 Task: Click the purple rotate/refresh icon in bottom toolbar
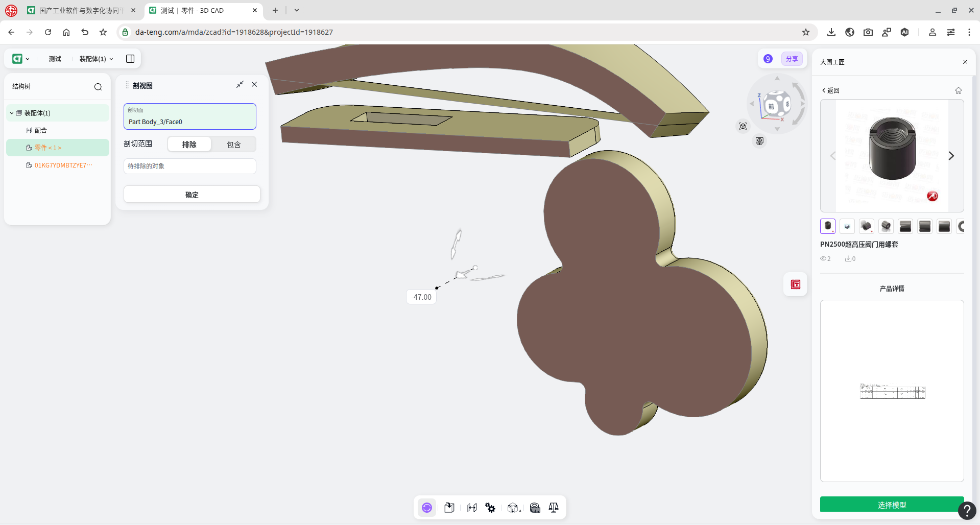click(427, 508)
